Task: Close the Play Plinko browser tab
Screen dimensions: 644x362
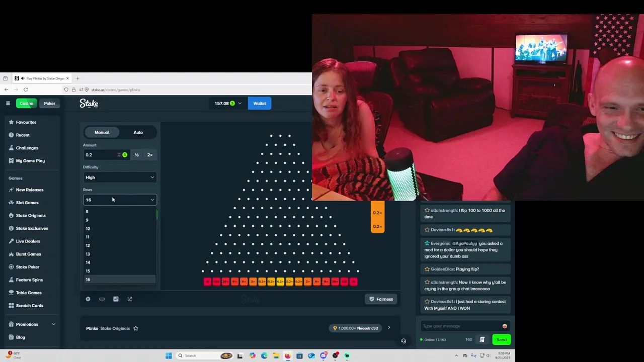Action: pos(67,78)
